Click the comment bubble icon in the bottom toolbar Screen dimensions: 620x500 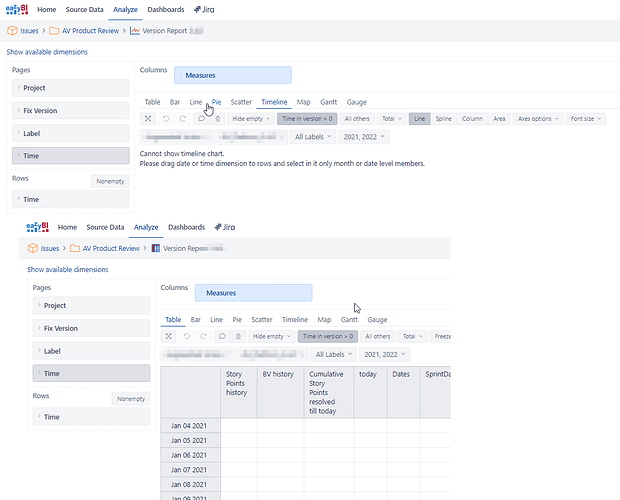(x=222, y=336)
